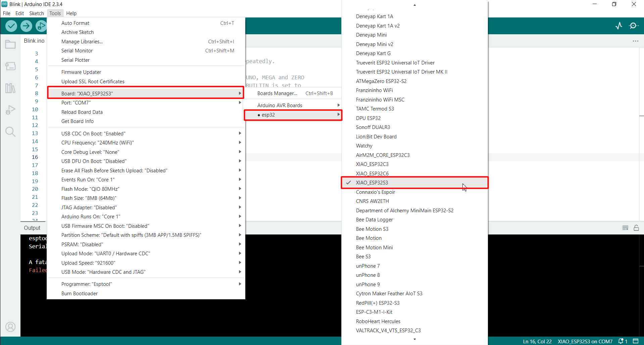Screen dimensions: 644x345
Task: Select RoboHeart Hercules board
Action: click(x=414, y=321)
